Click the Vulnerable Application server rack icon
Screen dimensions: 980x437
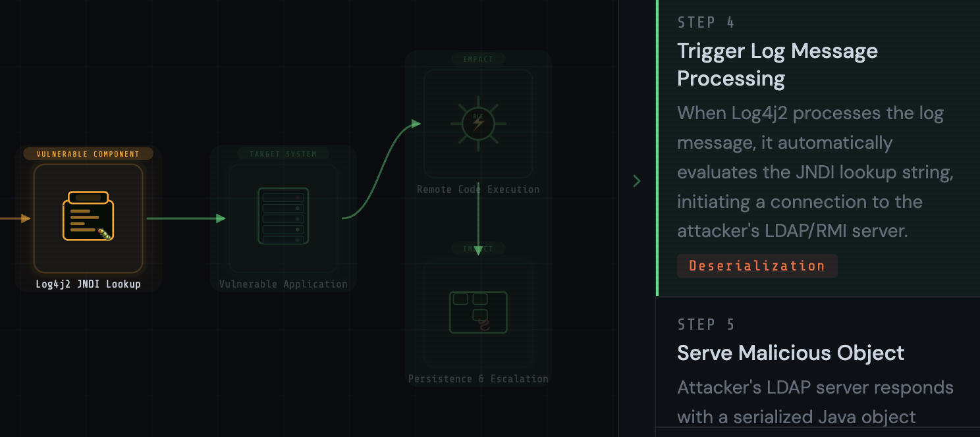coord(283,215)
